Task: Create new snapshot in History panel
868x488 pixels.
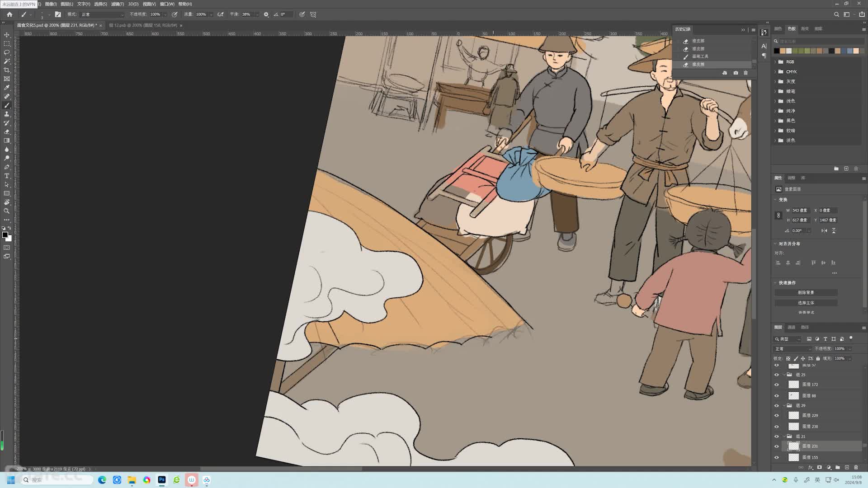Action: coord(736,73)
